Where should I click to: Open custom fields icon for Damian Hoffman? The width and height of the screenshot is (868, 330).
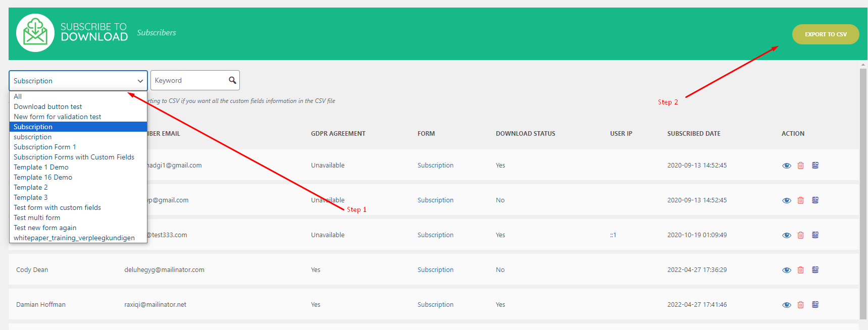click(x=815, y=304)
